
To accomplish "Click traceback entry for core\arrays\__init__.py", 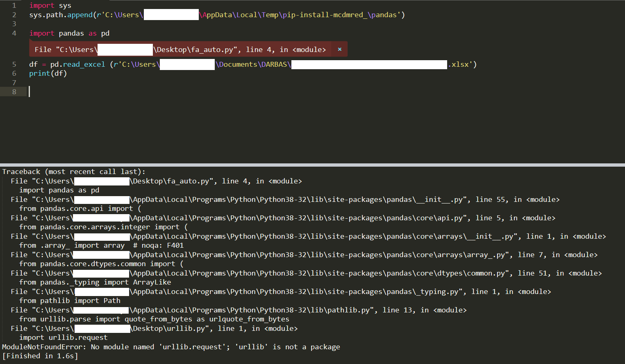I will tap(309, 236).
